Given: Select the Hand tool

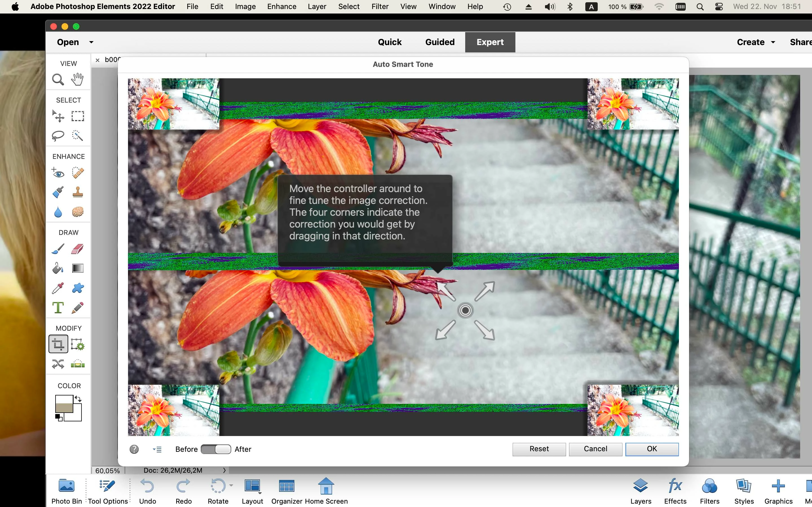Looking at the screenshot, I should [x=78, y=79].
